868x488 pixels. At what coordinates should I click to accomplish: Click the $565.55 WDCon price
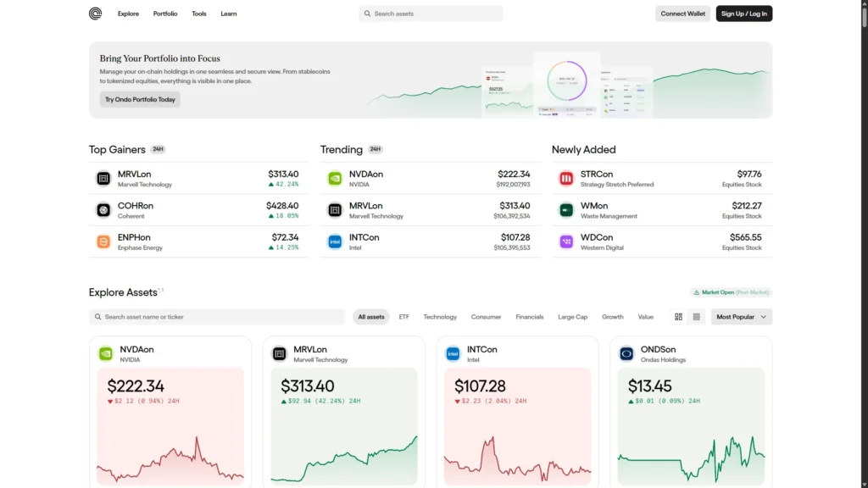tap(746, 237)
